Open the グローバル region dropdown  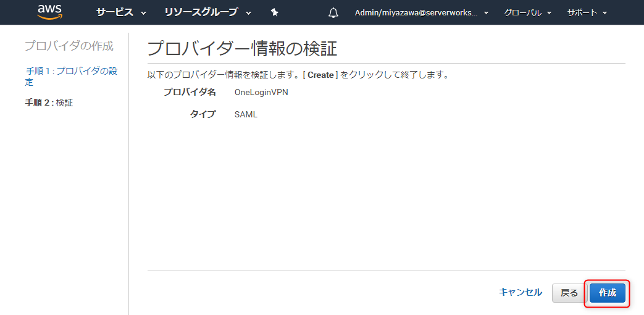[x=528, y=13]
